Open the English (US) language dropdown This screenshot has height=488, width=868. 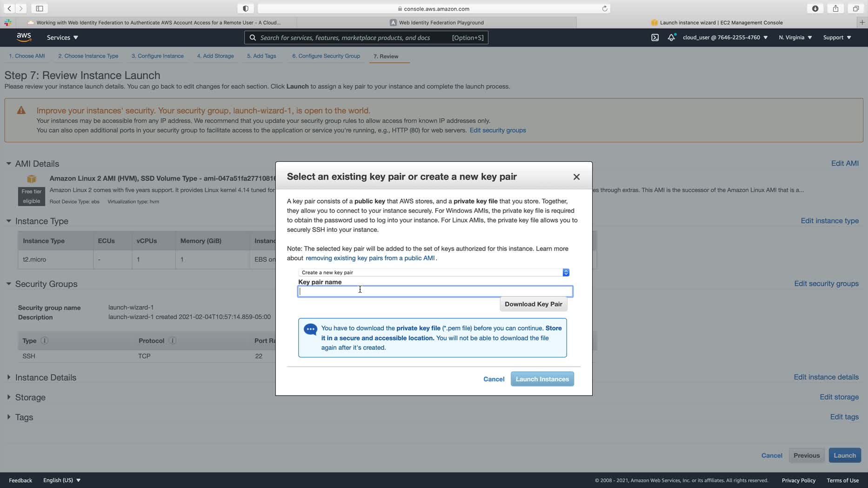(62, 480)
